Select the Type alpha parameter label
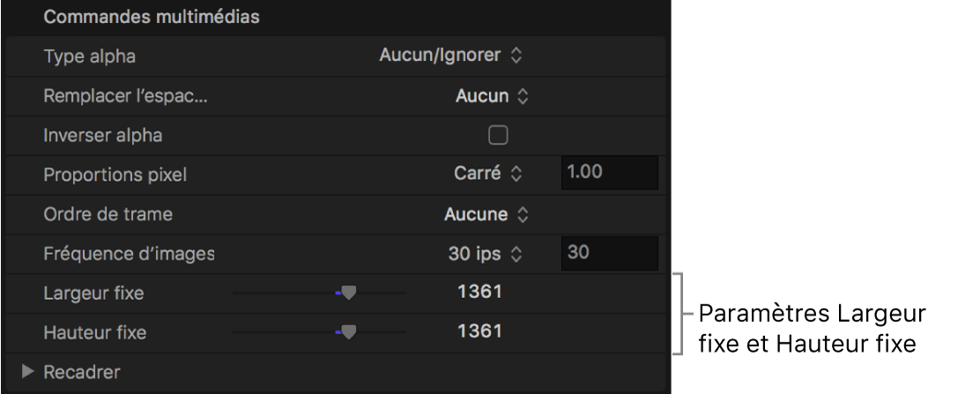 (91, 56)
